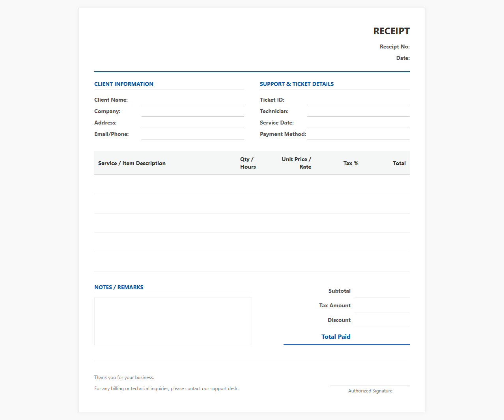The width and height of the screenshot is (504, 420).
Task: Click the Address field line
Action: pos(193,123)
